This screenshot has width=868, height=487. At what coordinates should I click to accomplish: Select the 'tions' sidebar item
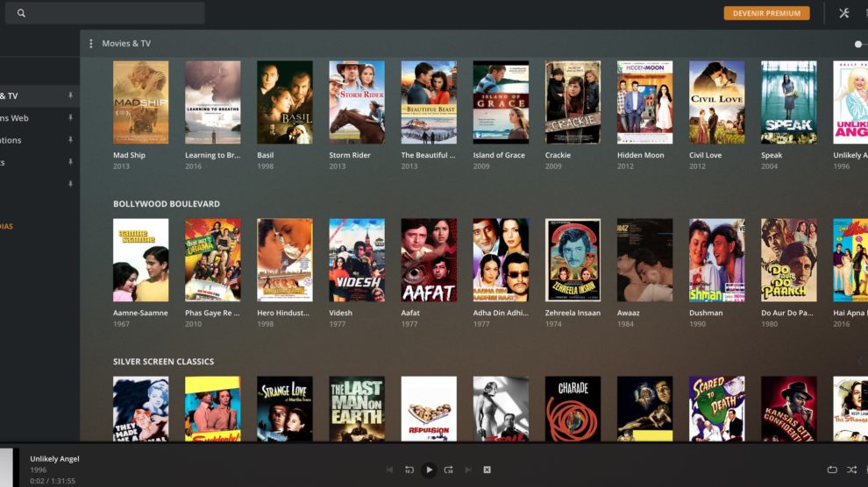click(39, 140)
